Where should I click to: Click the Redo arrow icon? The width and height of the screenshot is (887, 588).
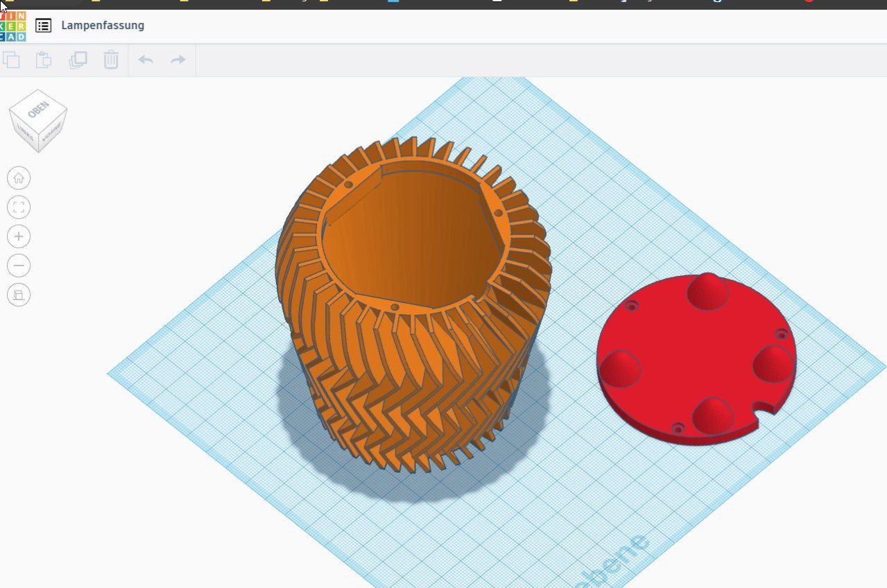coord(177,60)
